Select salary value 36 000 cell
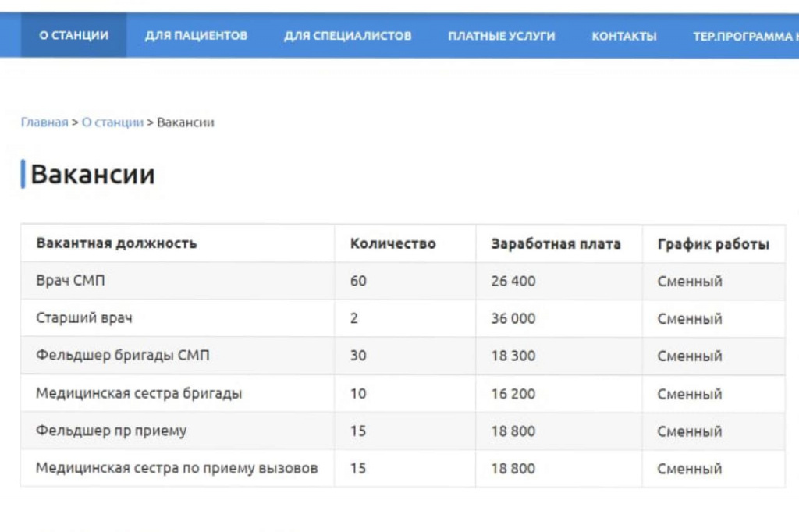Viewport: 799px width, 532px height. [x=513, y=318]
